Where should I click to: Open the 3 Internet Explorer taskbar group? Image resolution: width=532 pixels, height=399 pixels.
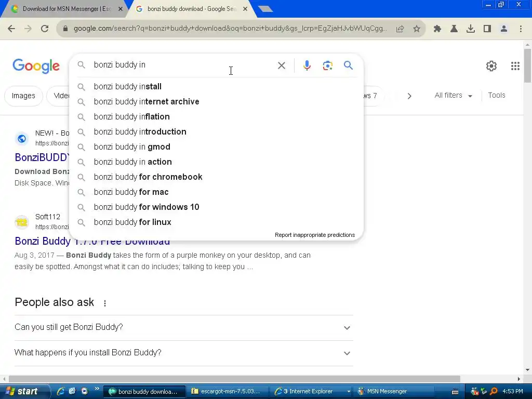pos(311,392)
